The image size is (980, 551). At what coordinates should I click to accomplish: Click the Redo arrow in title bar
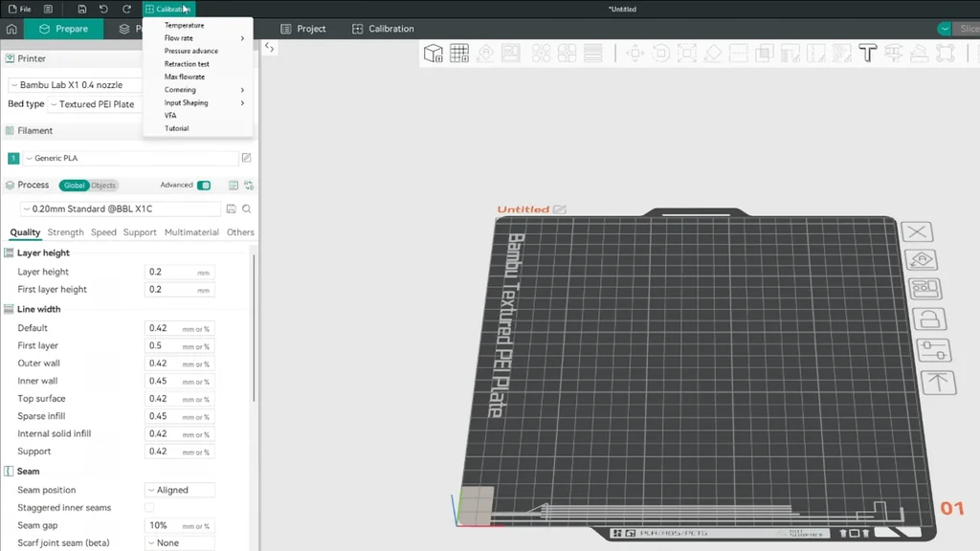click(126, 9)
